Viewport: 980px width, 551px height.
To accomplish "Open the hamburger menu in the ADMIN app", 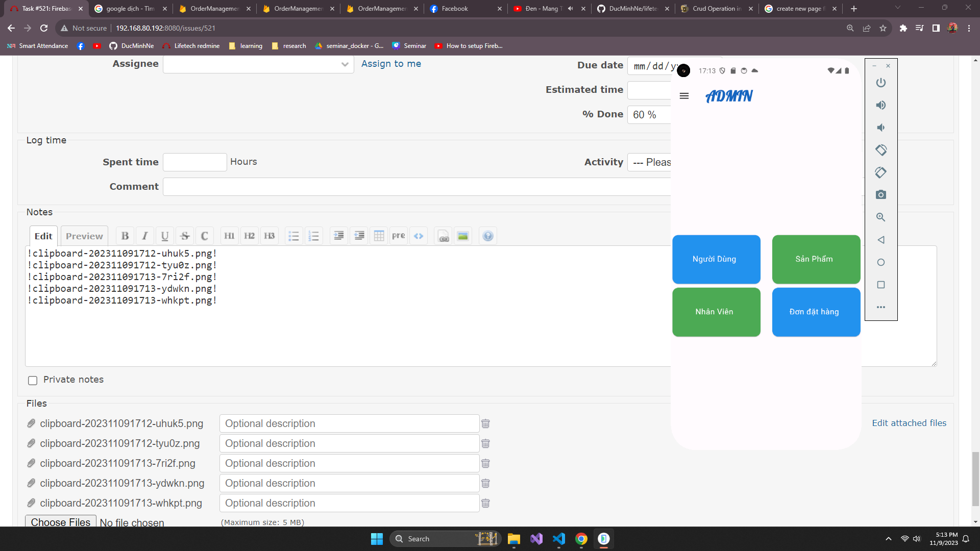I will (x=684, y=96).
